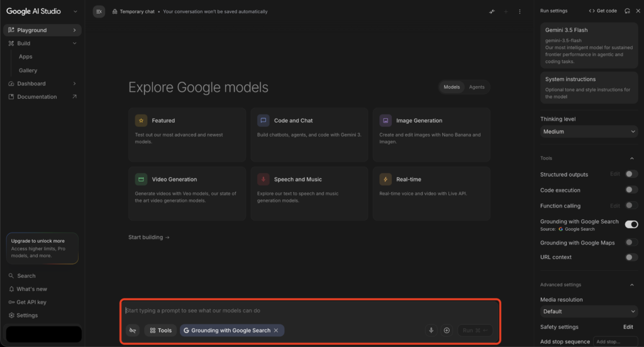The height and width of the screenshot is (347, 644).
Task: Collapse the Build section chevron
Action: click(x=74, y=43)
